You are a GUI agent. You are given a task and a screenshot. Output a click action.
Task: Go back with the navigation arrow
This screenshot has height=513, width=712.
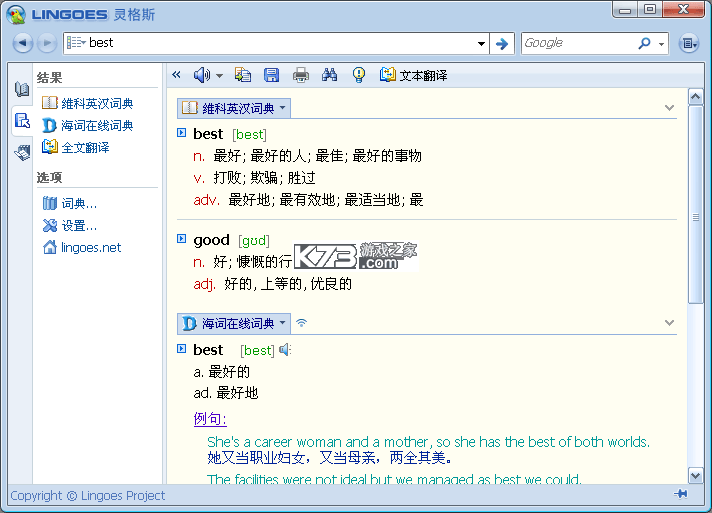click(x=23, y=43)
